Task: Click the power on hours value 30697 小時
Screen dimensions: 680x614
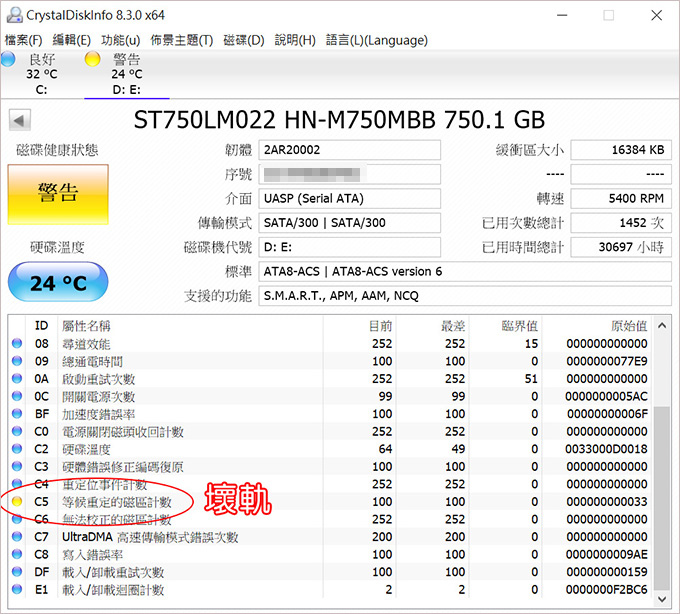Action: pos(621,247)
